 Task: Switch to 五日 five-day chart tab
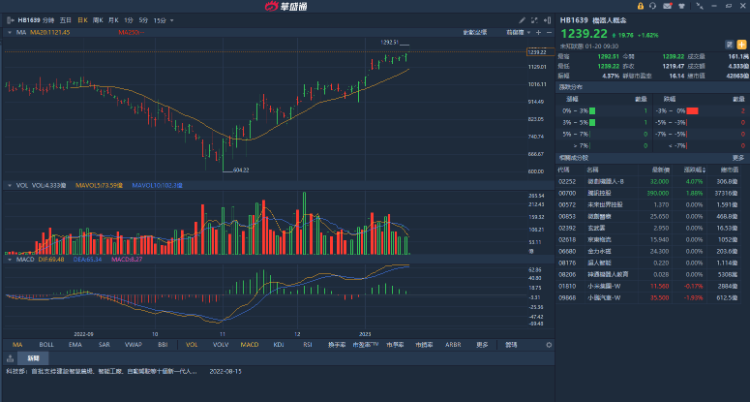[x=65, y=19]
